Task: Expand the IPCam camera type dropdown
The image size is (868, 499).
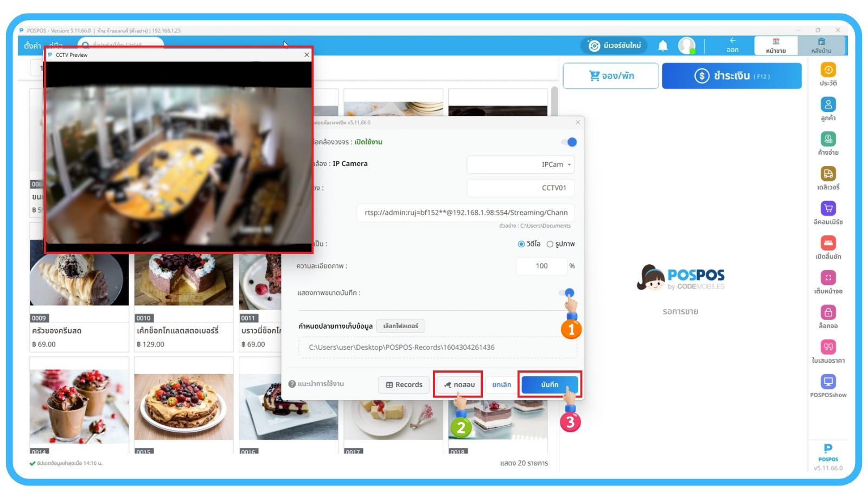Action: [520, 164]
